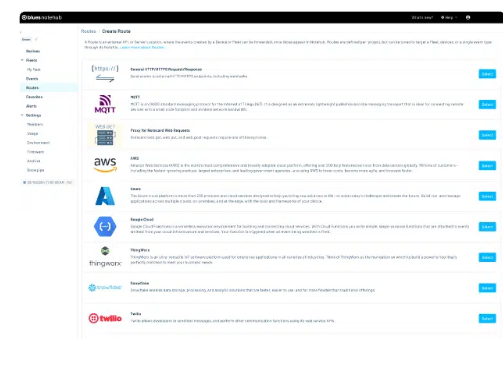
Task: Click the General HTTP/HTTPS Request/Response title
Action: (x=166, y=69)
